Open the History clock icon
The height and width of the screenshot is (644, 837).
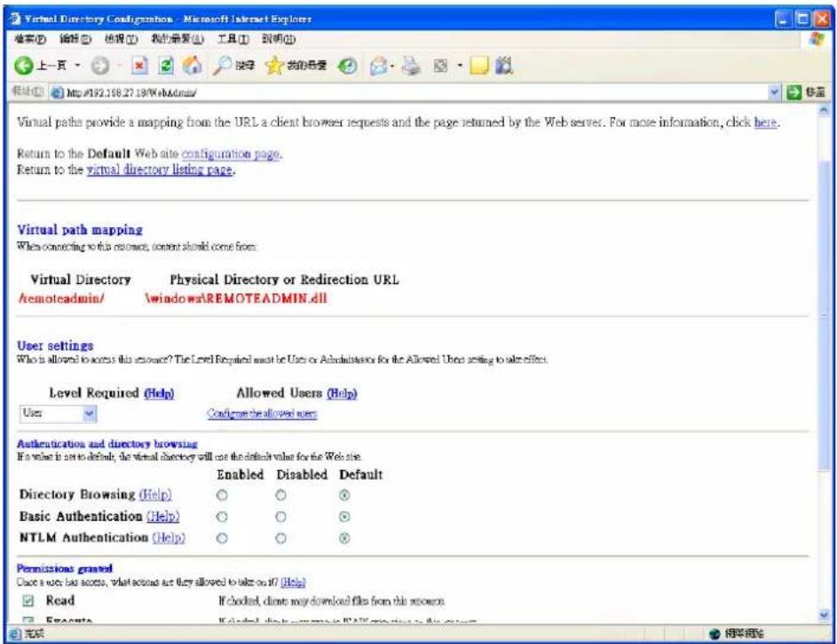coord(348,66)
